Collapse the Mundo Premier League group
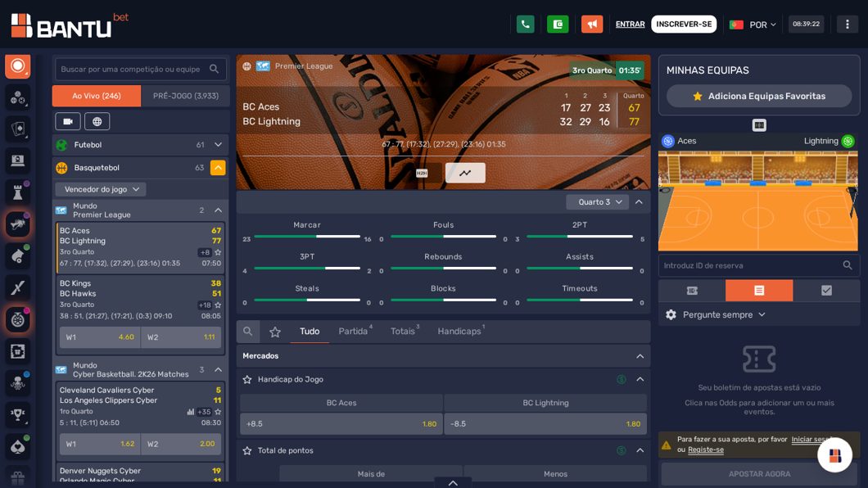Screen dimensions: 868x488 coord(218,210)
